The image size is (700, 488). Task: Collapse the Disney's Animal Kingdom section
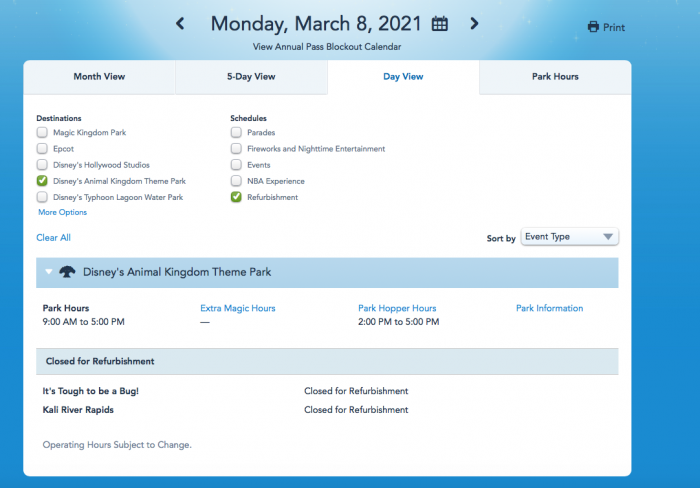point(48,272)
